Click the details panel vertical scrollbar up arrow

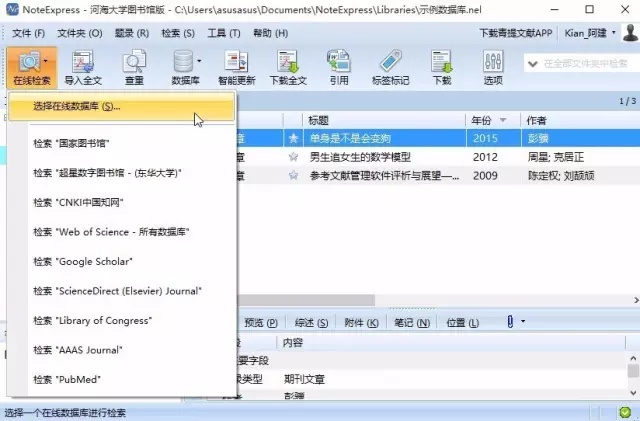point(633,358)
